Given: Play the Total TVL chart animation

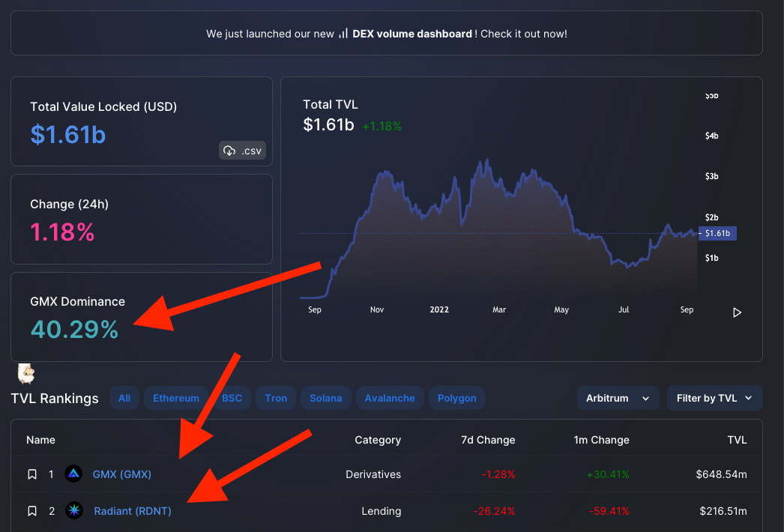Looking at the screenshot, I should pyautogui.click(x=737, y=312).
